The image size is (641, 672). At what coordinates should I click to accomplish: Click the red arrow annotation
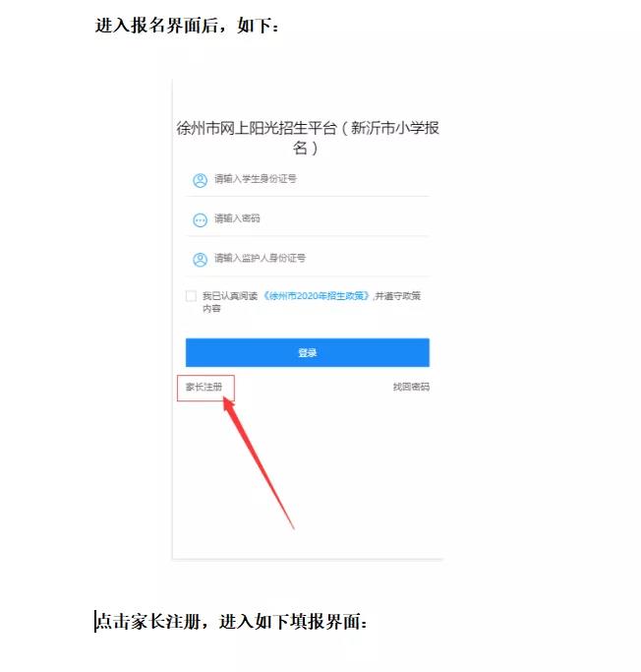pos(258,462)
